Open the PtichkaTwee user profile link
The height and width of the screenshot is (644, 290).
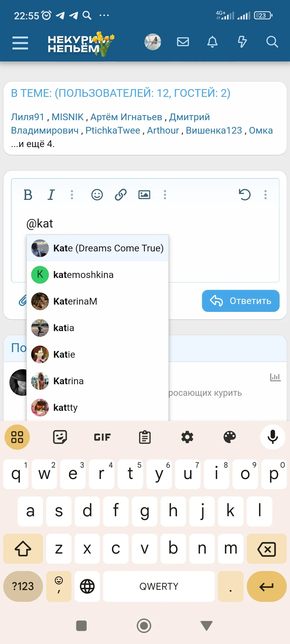pos(113,130)
